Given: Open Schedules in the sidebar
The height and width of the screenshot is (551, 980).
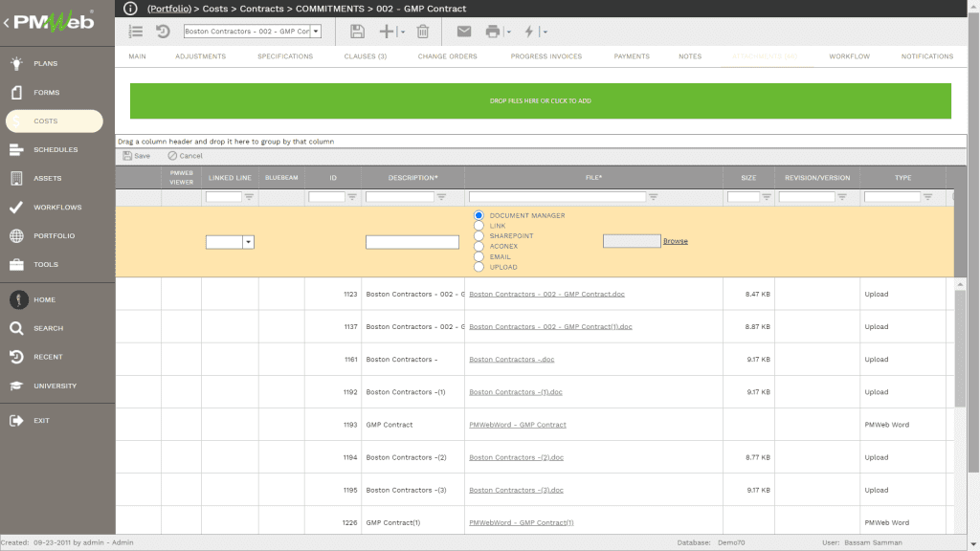Looking at the screenshot, I should click(56, 150).
